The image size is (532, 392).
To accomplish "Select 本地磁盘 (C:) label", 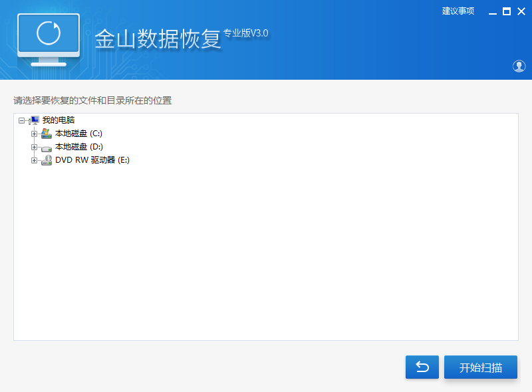I will point(78,134).
